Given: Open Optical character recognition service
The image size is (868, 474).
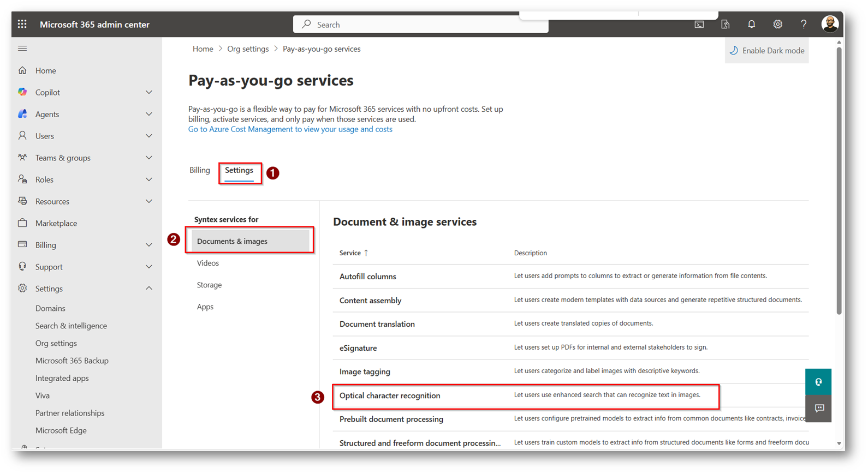Looking at the screenshot, I should pos(390,395).
